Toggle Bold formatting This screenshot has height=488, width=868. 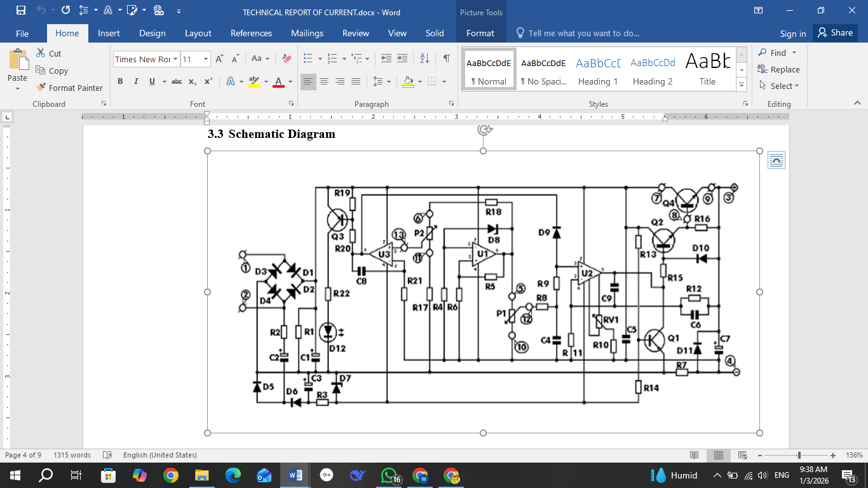tap(120, 81)
